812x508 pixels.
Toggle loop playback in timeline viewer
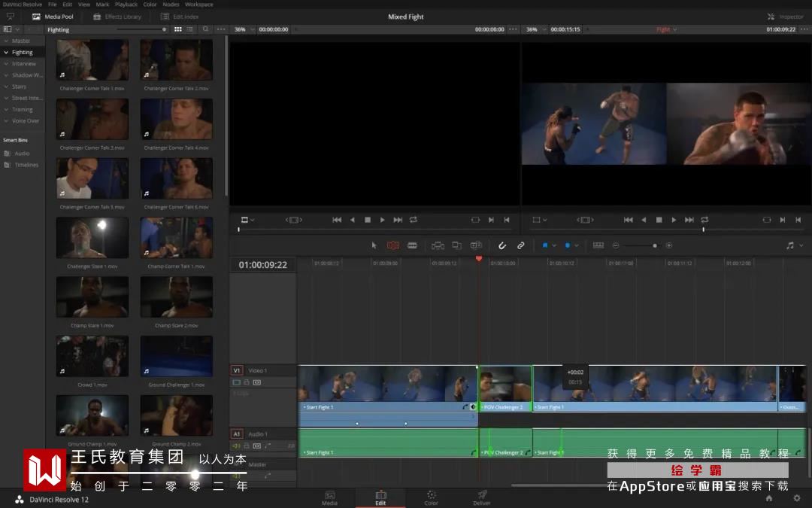point(704,220)
